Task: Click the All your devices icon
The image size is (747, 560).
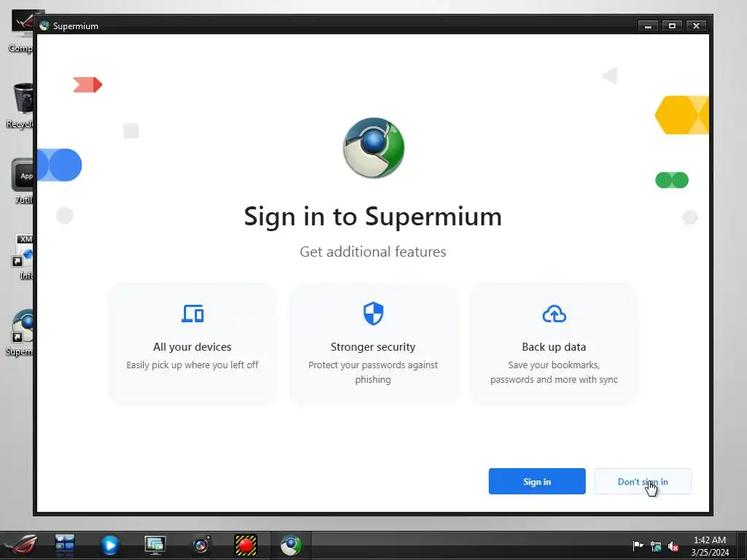Action: [193, 314]
